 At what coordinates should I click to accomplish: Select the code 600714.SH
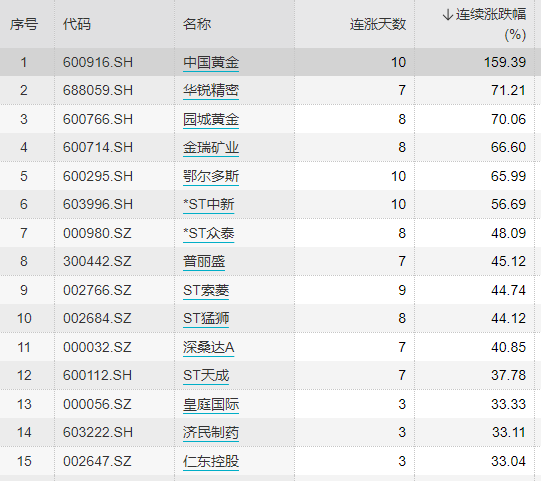[98, 147]
